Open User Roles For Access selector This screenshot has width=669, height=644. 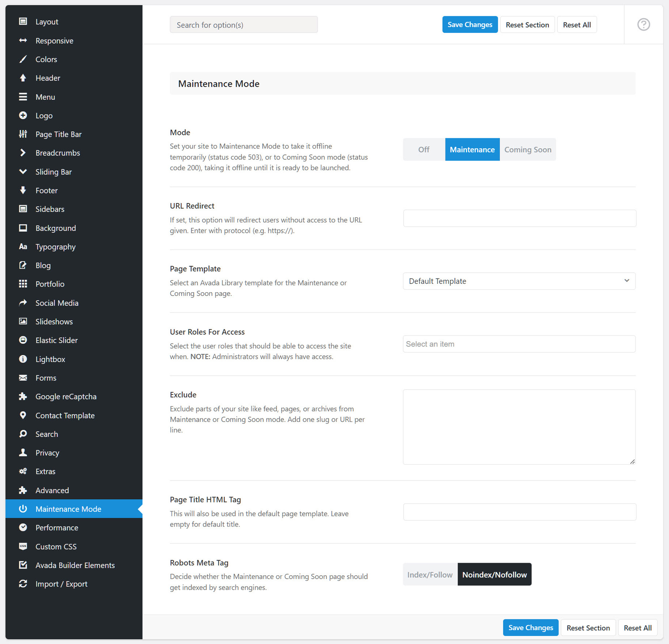tap(519, 344)
